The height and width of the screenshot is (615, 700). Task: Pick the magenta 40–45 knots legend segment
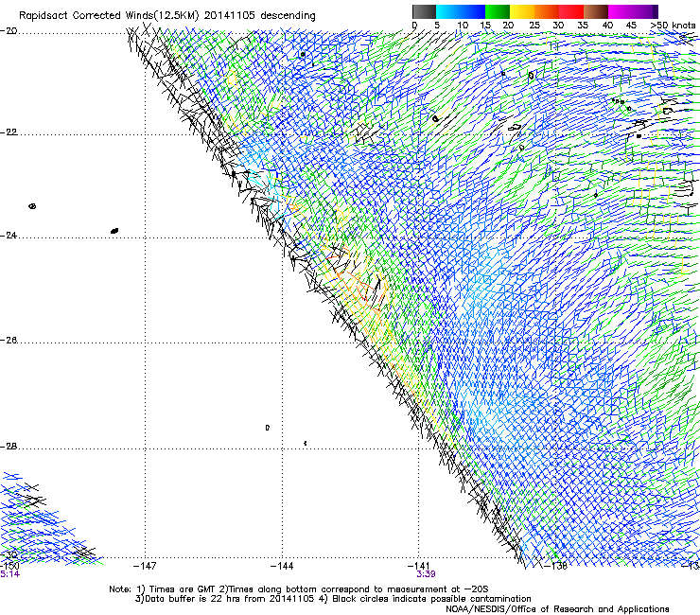point(621,11)
